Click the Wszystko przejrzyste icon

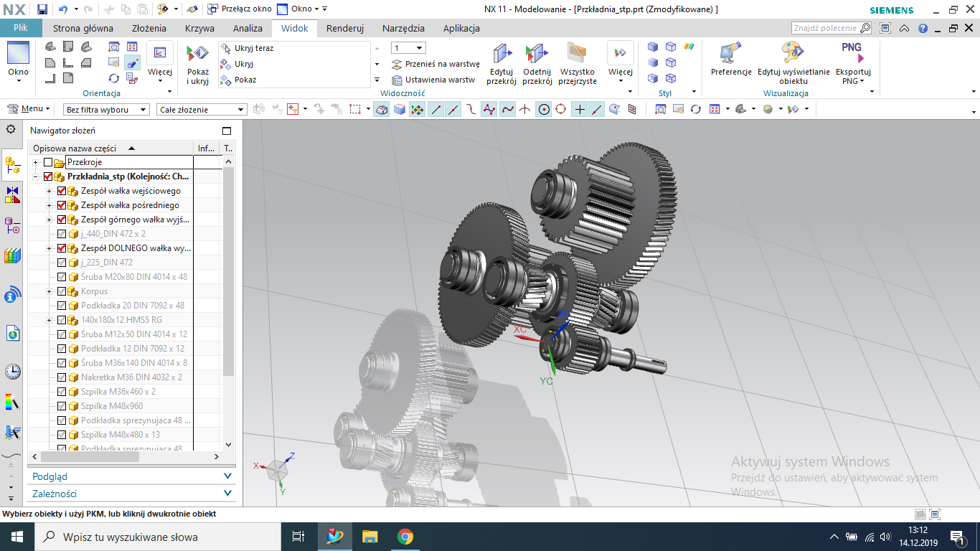point(578,55)
